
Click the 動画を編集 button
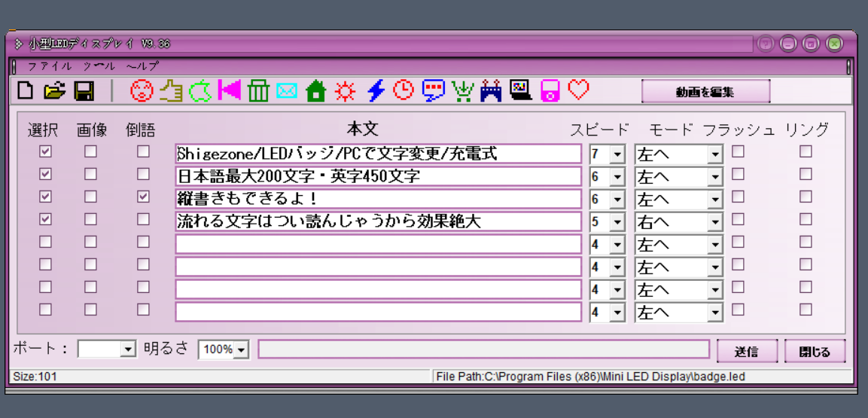[x=706, y=92]
